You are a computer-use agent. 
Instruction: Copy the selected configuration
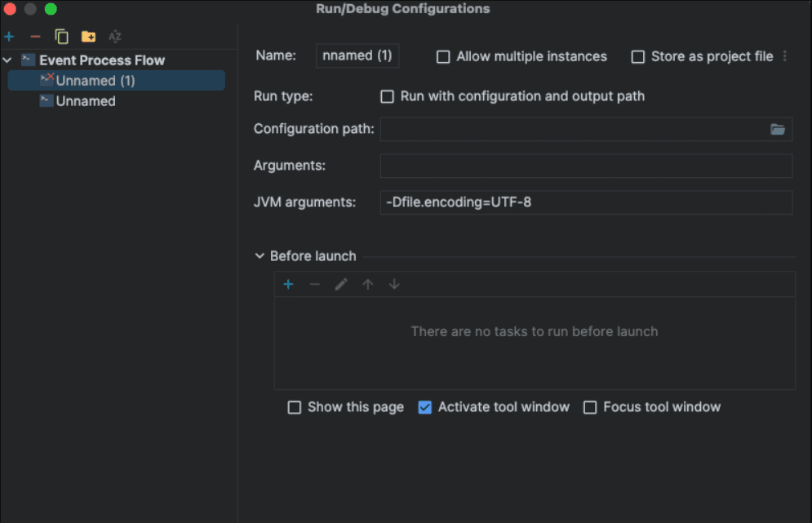[60, 36]
